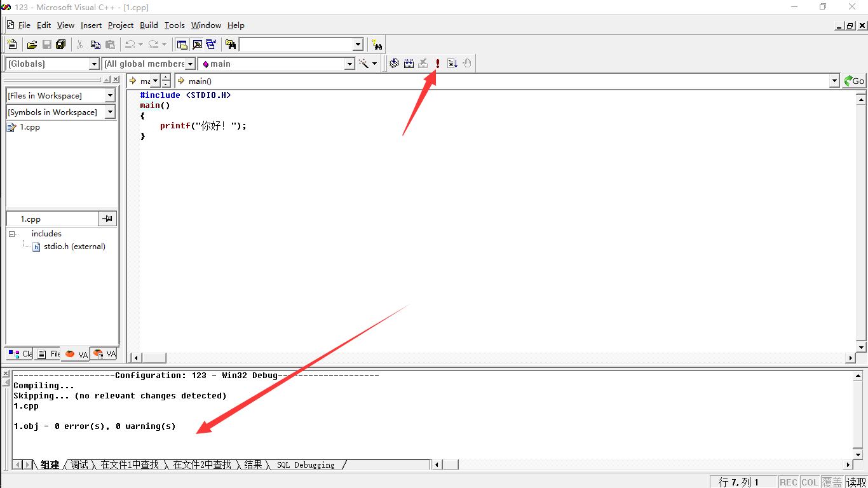Toggle workspace panel docking arrow button
868x488 pixels.
pos(107,79)
